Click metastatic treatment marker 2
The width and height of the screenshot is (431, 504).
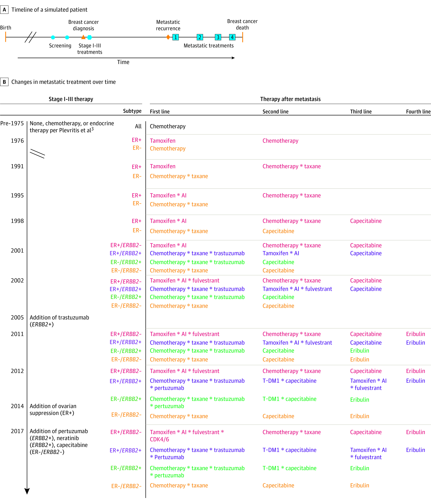coord(200,37)
